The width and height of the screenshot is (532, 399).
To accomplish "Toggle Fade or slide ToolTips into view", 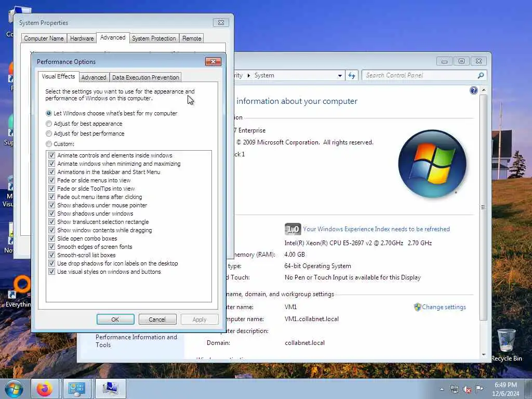I will click(51, 189).
